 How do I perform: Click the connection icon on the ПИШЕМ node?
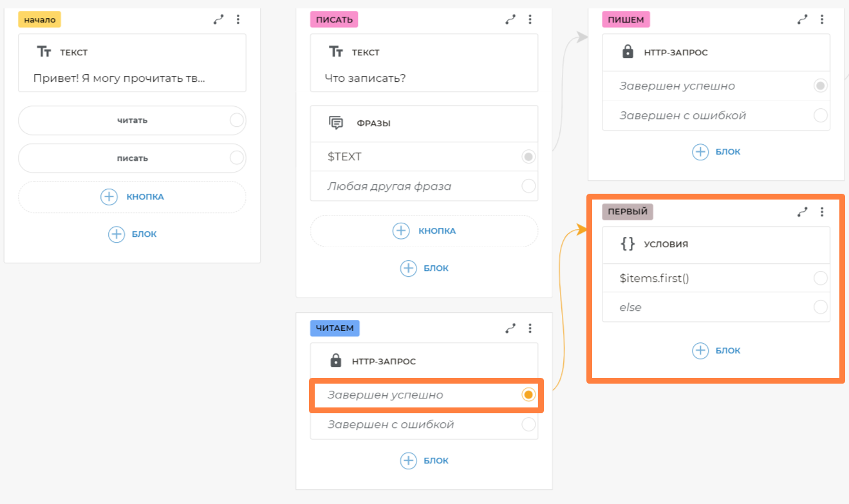coord(803,20)
